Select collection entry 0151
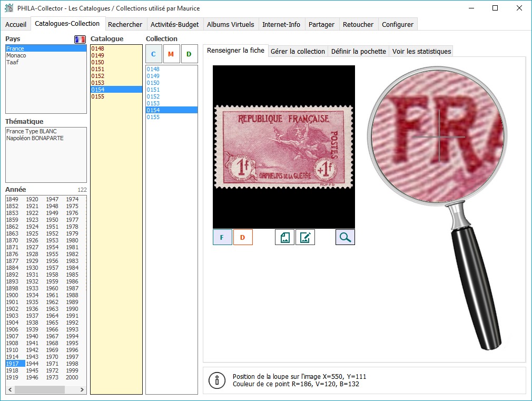This screenshot has height=401, width=532. click(x=172, y=90)
